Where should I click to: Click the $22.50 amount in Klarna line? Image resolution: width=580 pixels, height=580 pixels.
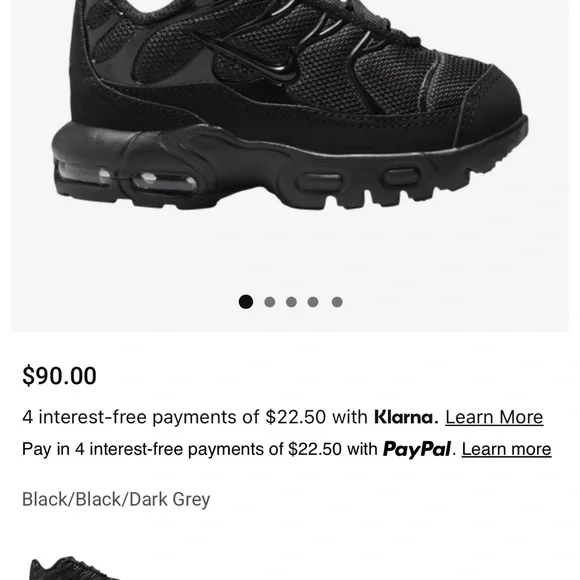pyautogui.click(x=296, y=417)
